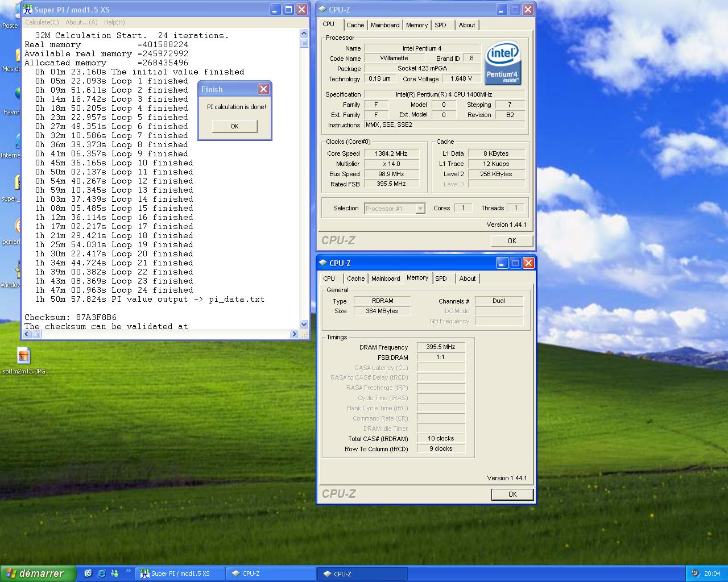
Task: Click the Super PI / mod1.5 XS taskbar button
Action: (181, 573)
